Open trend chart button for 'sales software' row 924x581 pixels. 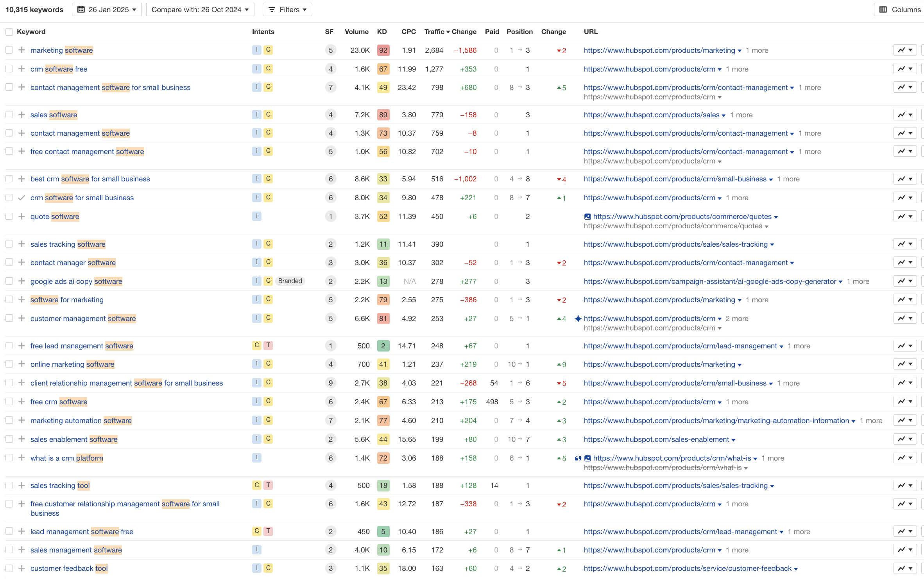pos(905,115)
